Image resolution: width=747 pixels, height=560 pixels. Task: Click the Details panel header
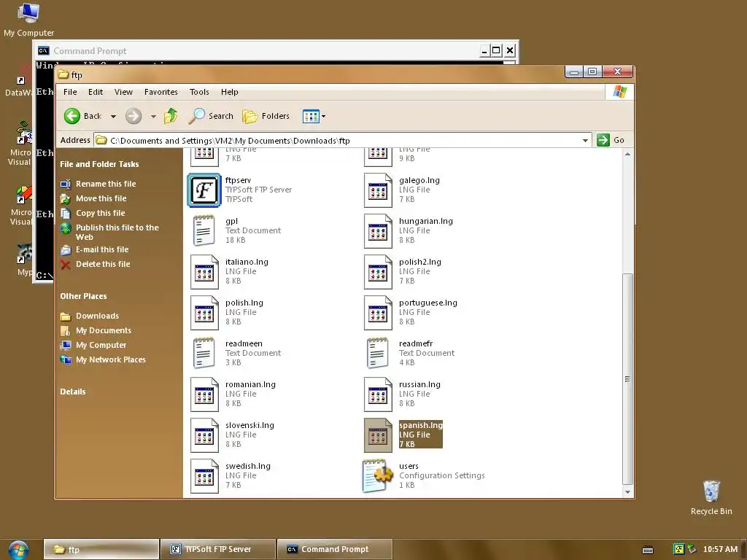click(x=73, y=392)
